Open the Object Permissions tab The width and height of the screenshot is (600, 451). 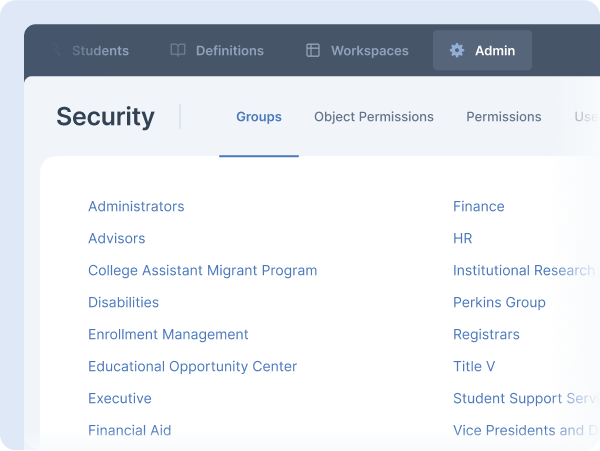(x=374, y=117)
